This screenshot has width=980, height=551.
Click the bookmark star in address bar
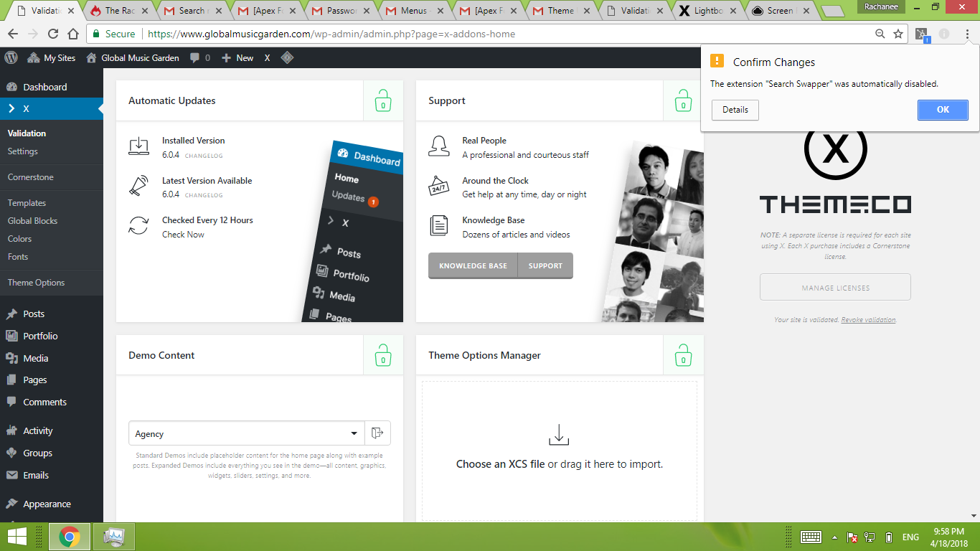(898, 34)
